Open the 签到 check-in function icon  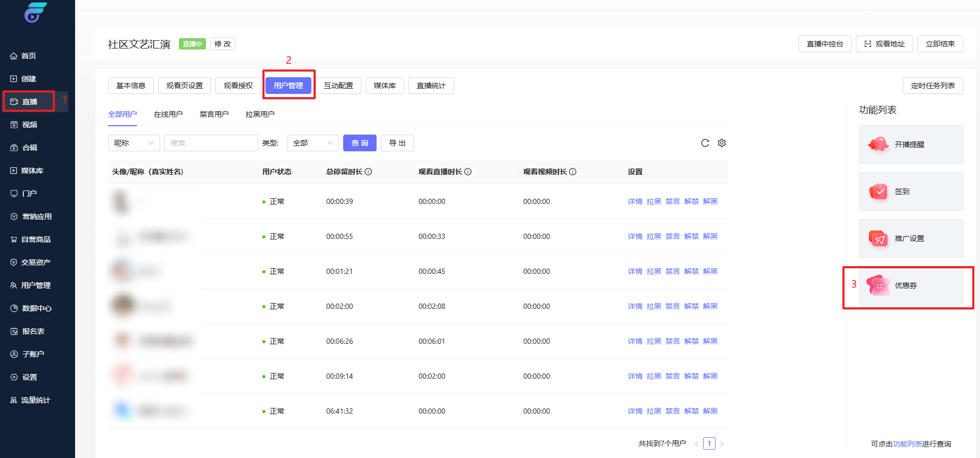point(878,191)
